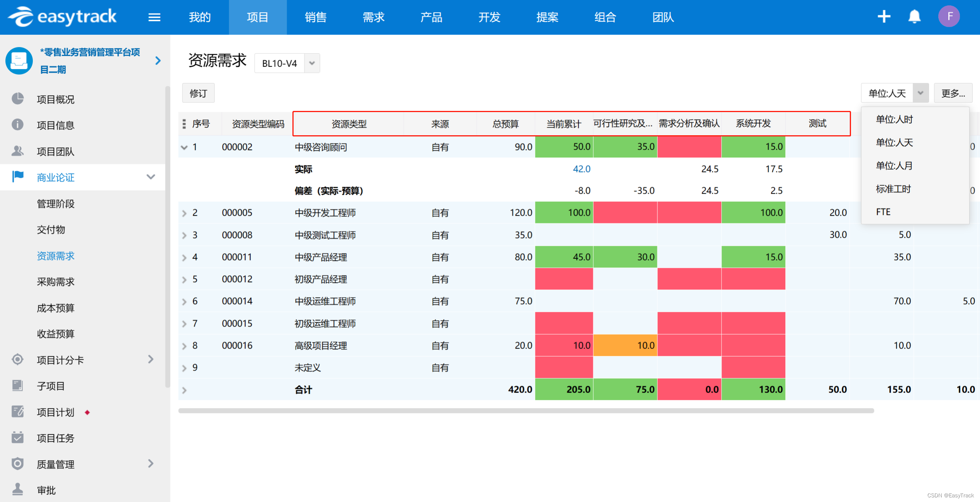Click the 项目团队 people icon
The image size is (980, 502).
coord(17,151)
